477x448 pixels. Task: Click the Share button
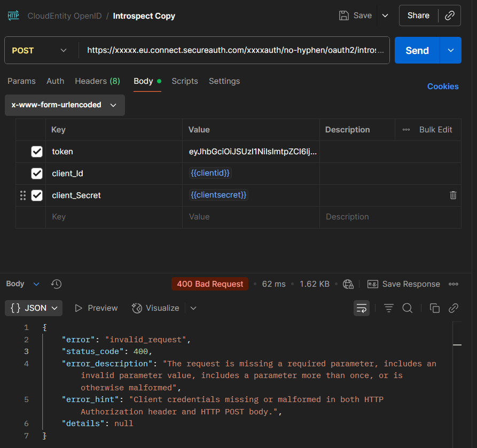(x=418, y=15)
